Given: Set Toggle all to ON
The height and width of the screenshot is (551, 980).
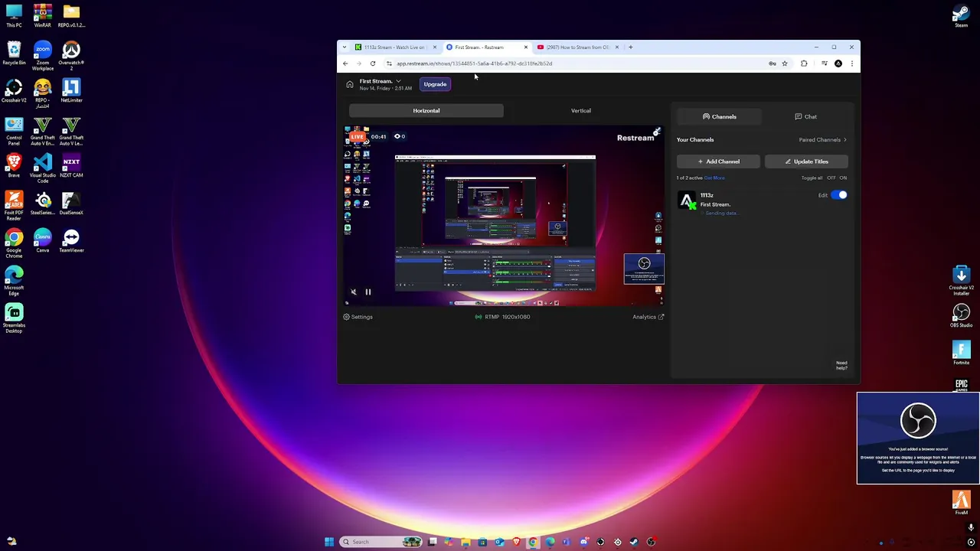Looking at the screenshot, I should tap(843, 178).
